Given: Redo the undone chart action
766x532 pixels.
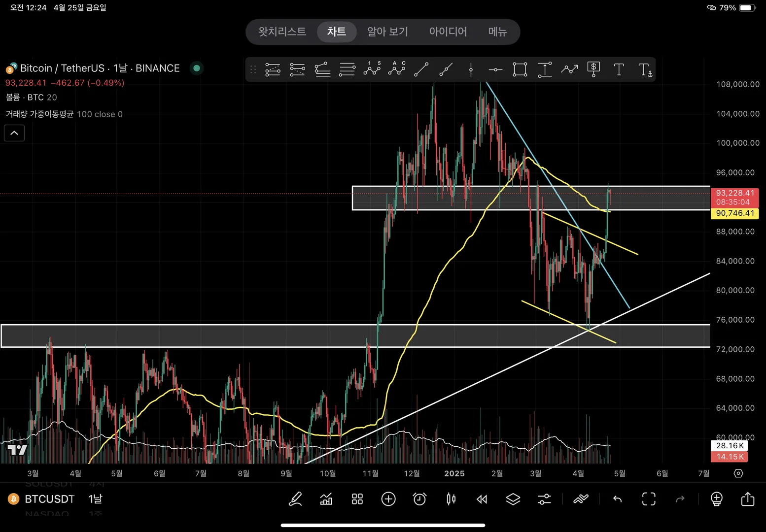Looking at the screenshot, I should 680,499.
